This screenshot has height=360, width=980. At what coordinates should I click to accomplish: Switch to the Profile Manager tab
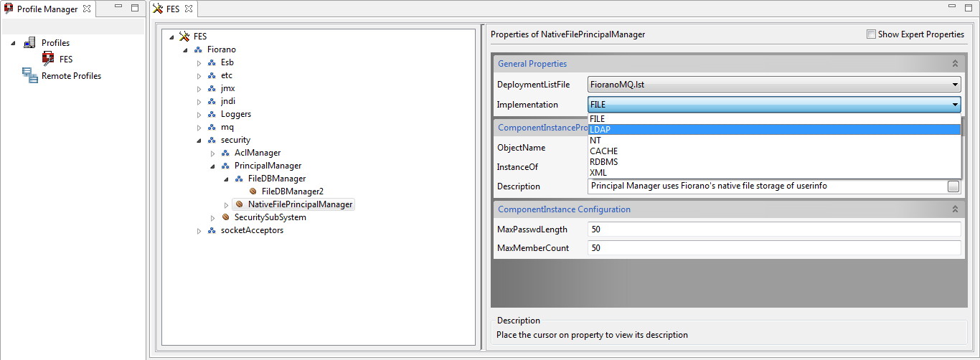47,9
